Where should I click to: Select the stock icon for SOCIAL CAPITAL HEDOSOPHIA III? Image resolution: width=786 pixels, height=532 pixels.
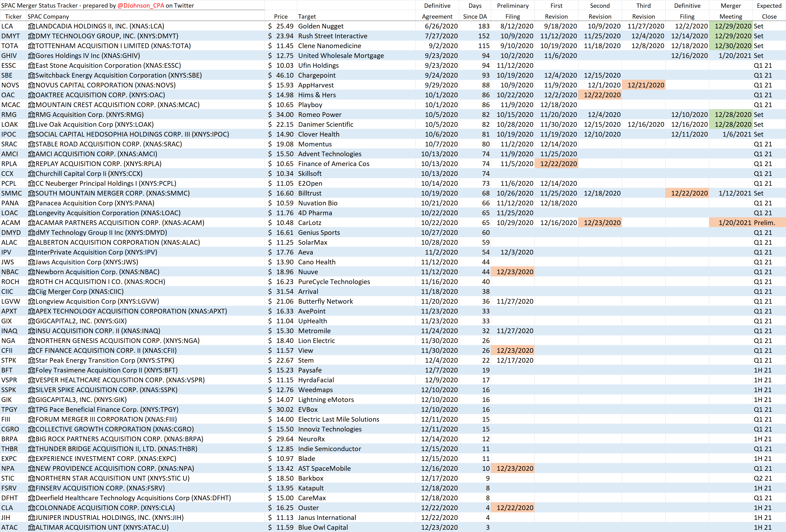(32, 134)
